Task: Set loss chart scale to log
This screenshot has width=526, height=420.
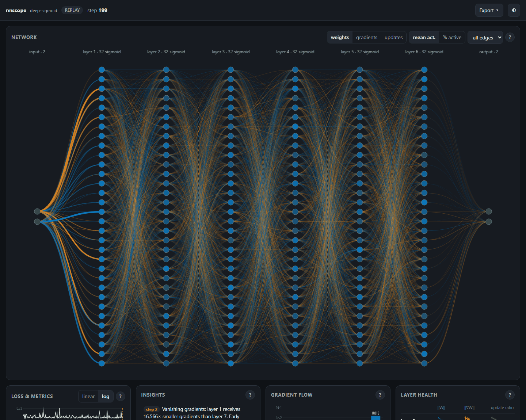Action: 106,396
